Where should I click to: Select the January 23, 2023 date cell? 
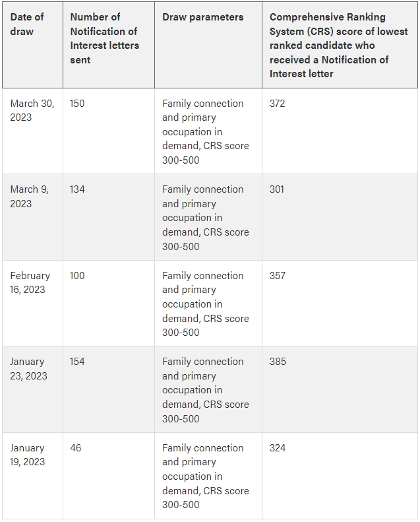click(x=28, y=368)
